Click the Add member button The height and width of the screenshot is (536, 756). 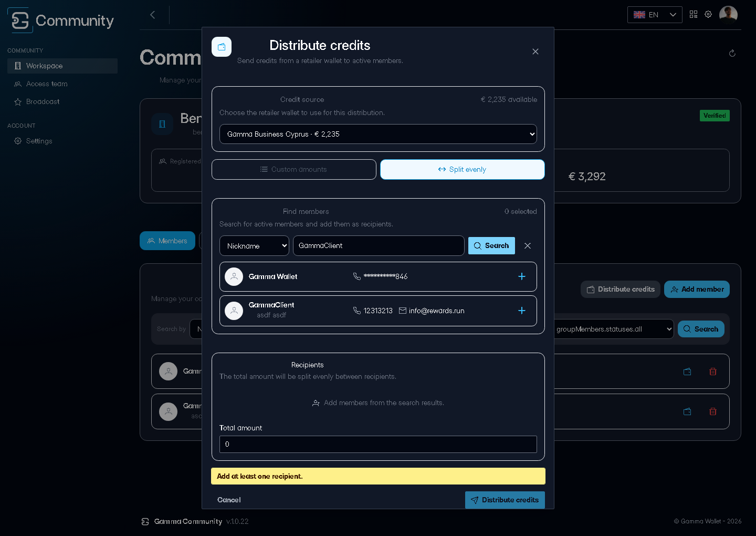tap(697, 290)
